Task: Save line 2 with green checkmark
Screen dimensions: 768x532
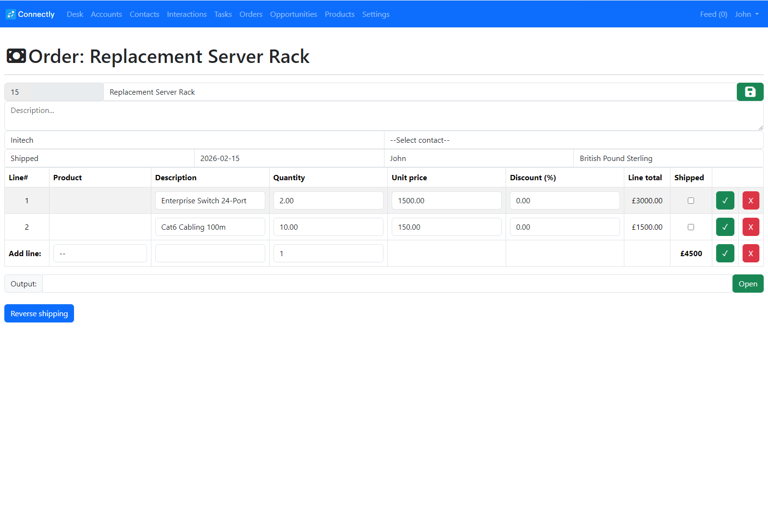Action: click(725, 227)
